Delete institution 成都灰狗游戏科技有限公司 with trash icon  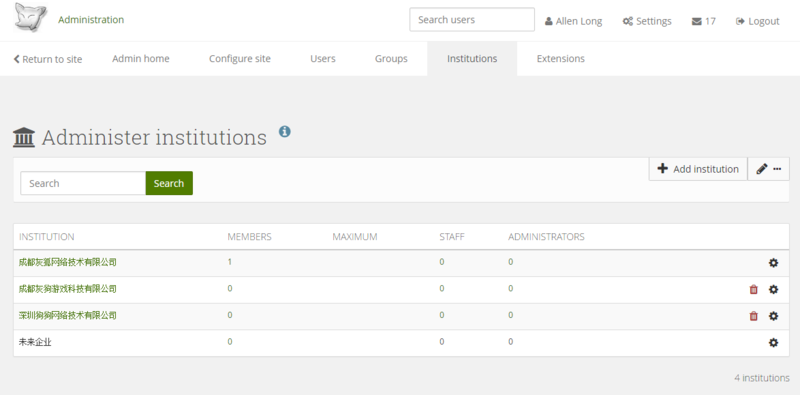pos(754,289)
